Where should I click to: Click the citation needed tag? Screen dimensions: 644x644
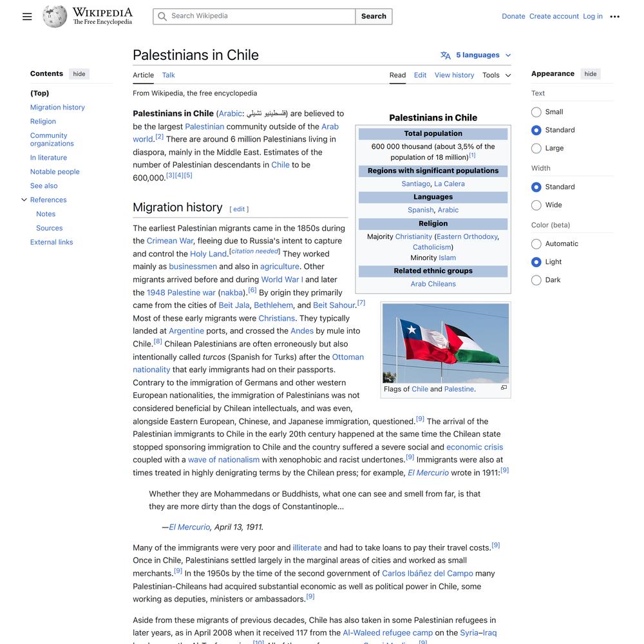tap(254, 251)
